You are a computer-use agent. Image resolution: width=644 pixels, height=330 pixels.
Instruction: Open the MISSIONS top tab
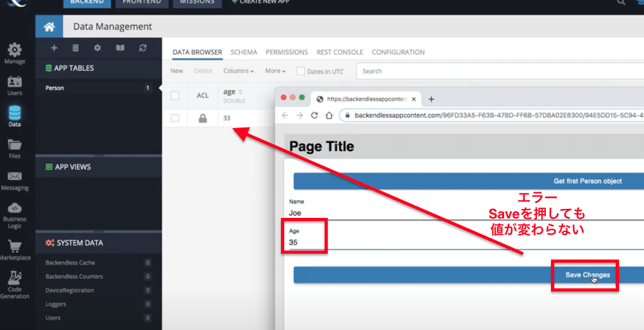click(x=197, y=3)
